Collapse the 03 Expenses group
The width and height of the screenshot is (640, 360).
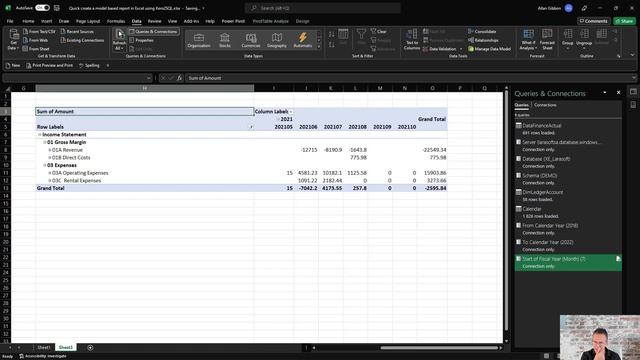click(44, 165)
